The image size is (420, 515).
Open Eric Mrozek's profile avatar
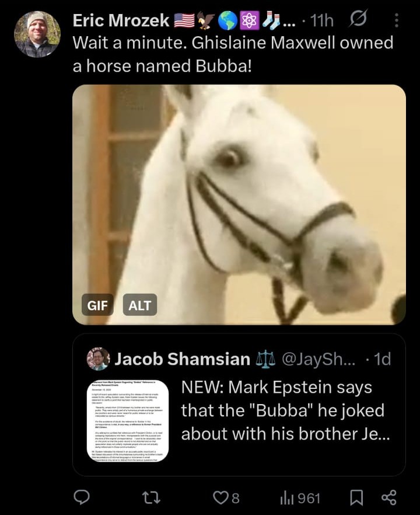pos(37,34)
